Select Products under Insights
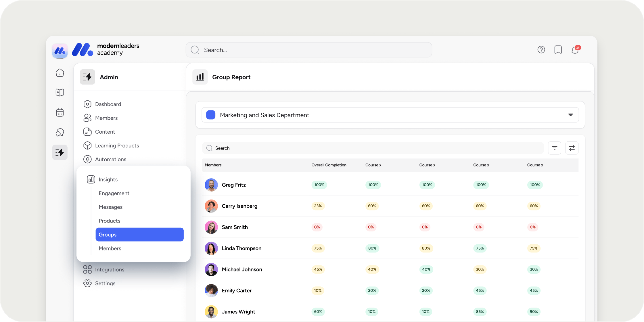Viewport: 644px width, 322px height. [x=110, y=221]
